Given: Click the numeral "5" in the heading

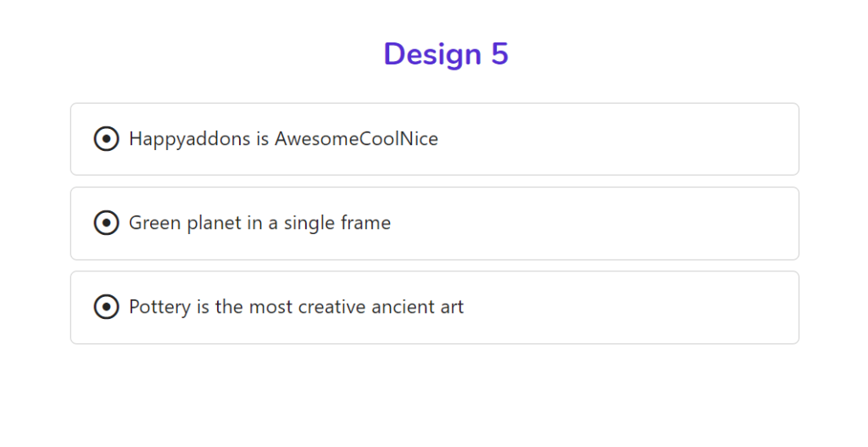Looking at the screenshot, I should click(x=499, y=54).
